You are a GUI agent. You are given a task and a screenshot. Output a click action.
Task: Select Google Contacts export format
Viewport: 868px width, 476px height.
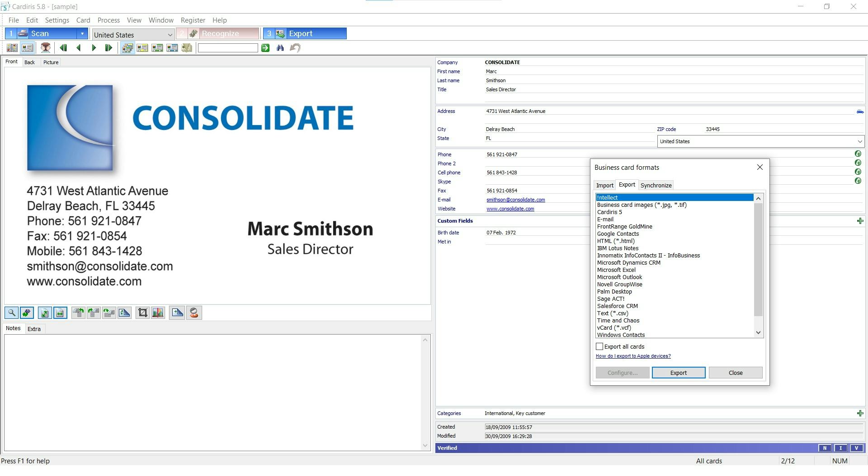(x=618, y=234)
